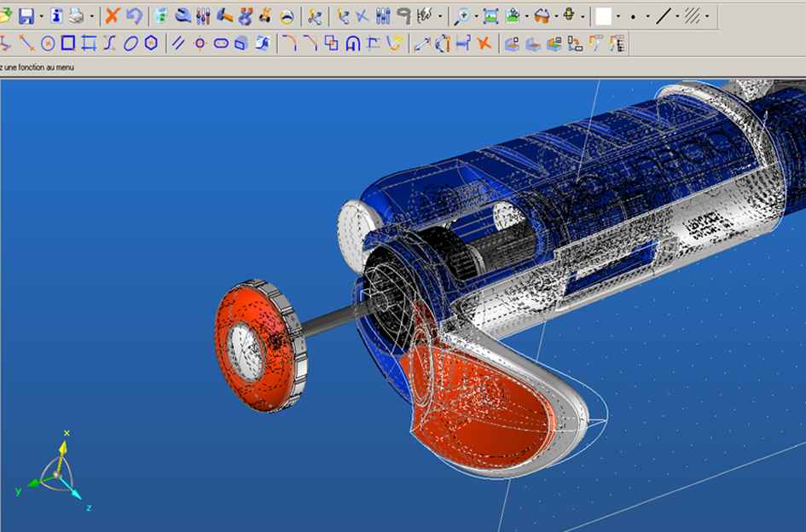Open the red-blue sliders settings icon
The image size is (806, 532).
pos(203,16)
